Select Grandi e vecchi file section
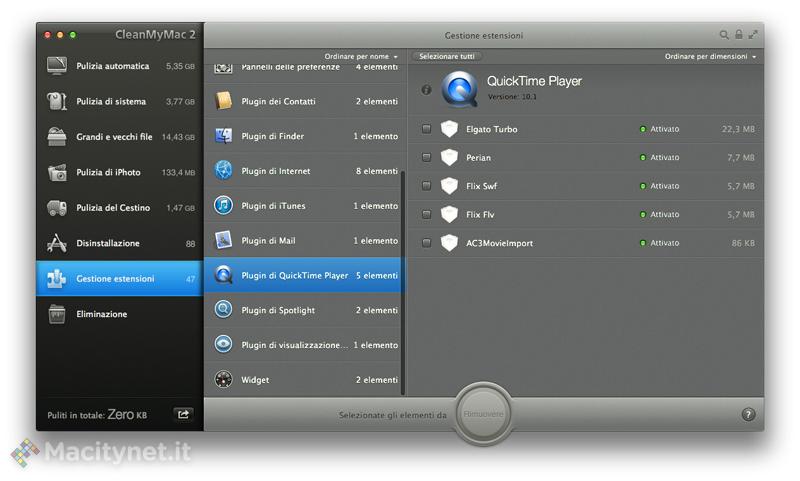Screen dimensions: 800x481 pos(120,137)
